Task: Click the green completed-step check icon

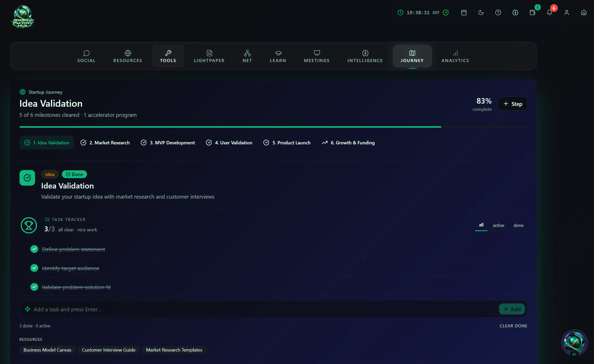Action: 27,178
